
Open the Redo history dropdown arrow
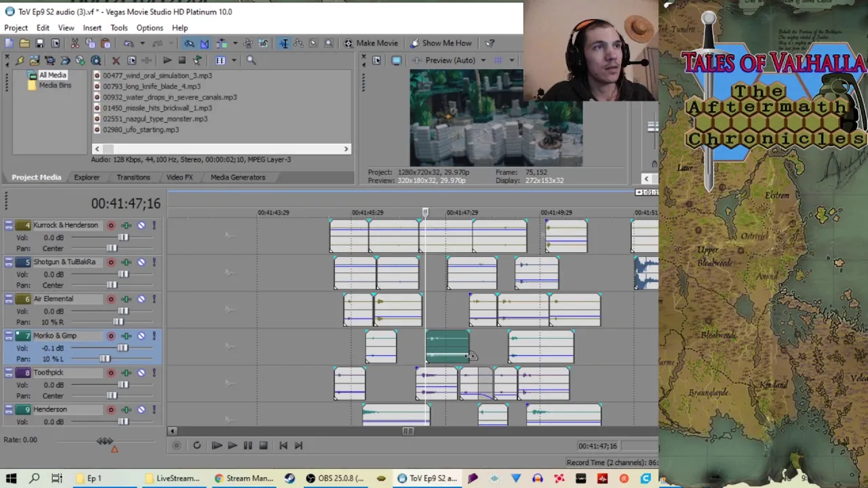[x=171, y=43]
